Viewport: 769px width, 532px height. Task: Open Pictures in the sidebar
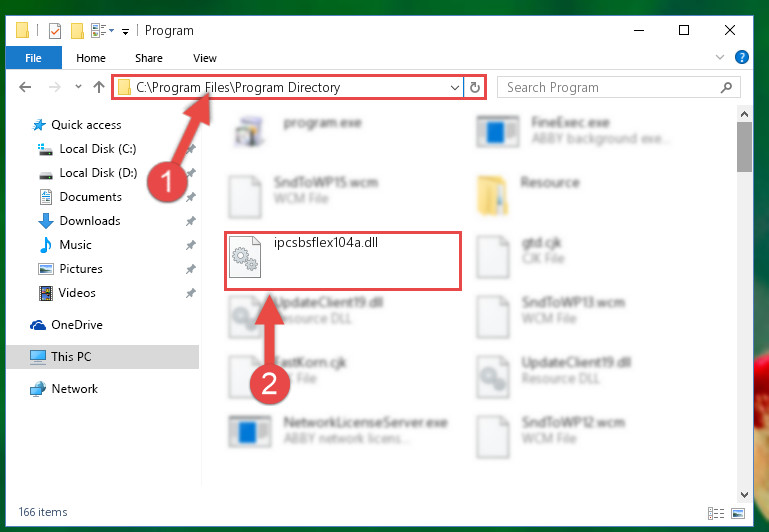(x=70, y=269)
